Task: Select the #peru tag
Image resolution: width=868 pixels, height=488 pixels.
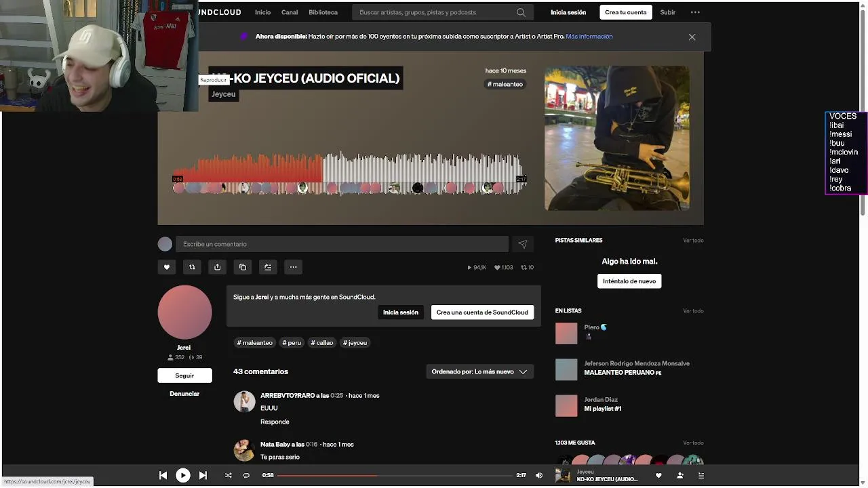Action: 292,343
